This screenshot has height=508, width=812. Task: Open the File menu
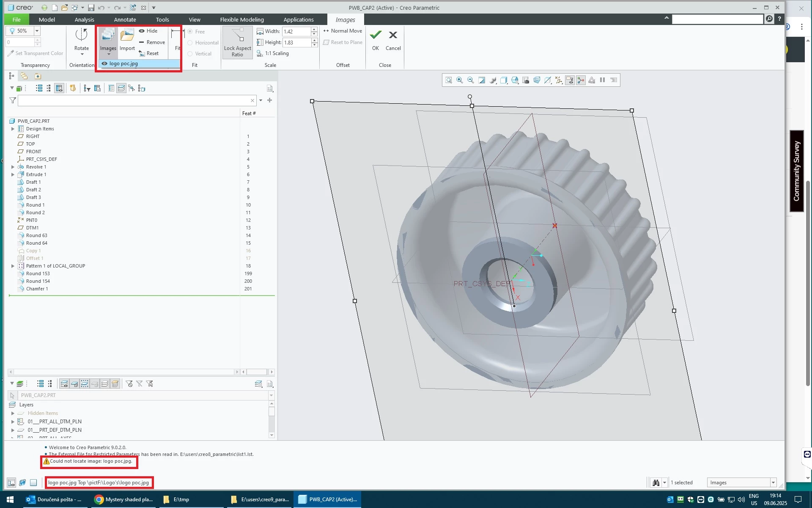pos(16,19)
